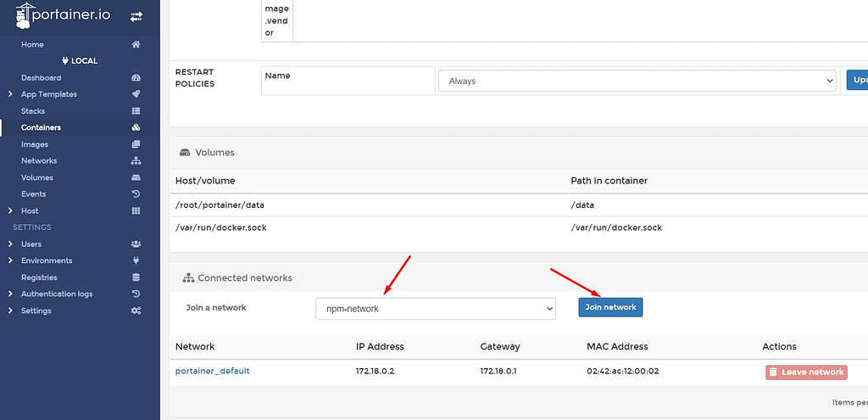Click the Registries database icon
Image resolution: width=868 pixels, height=420 pixels.
coord(136,277)
